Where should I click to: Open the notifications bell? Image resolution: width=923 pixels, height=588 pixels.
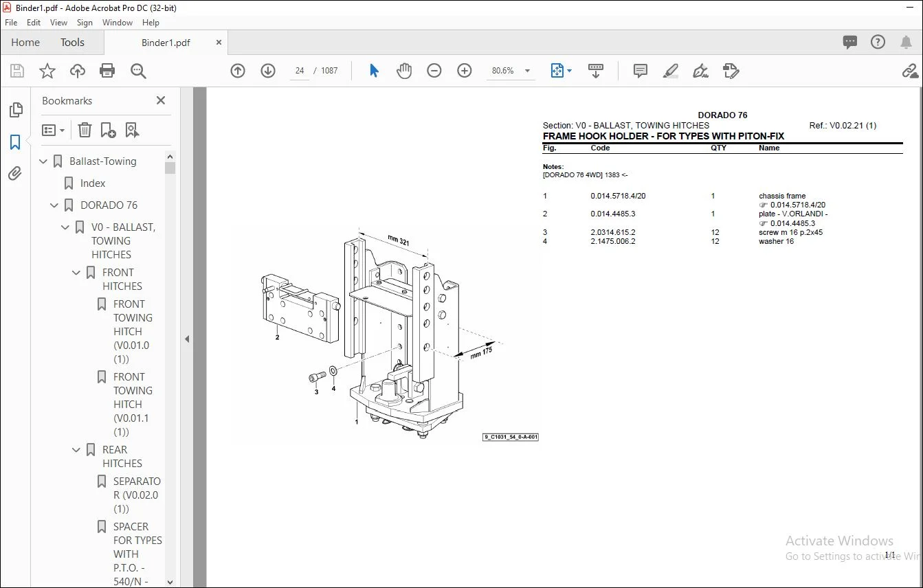907,42
